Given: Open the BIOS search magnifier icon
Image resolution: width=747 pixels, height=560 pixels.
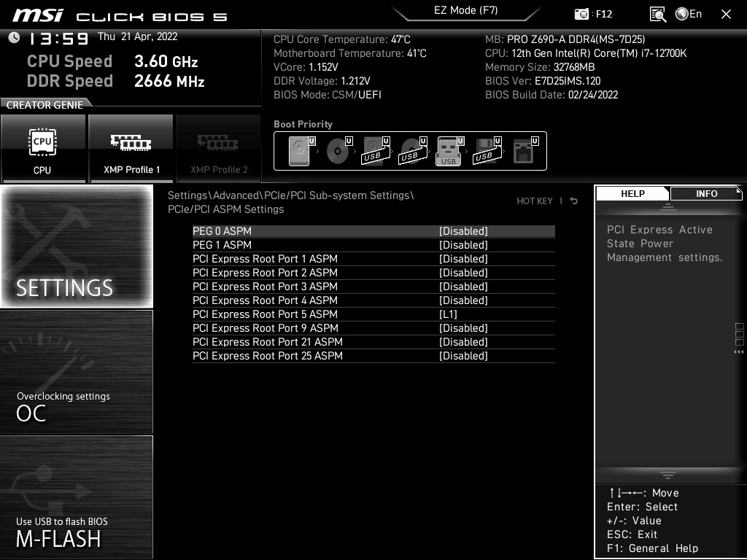Looking at the screenshot, I should [658, 15].
